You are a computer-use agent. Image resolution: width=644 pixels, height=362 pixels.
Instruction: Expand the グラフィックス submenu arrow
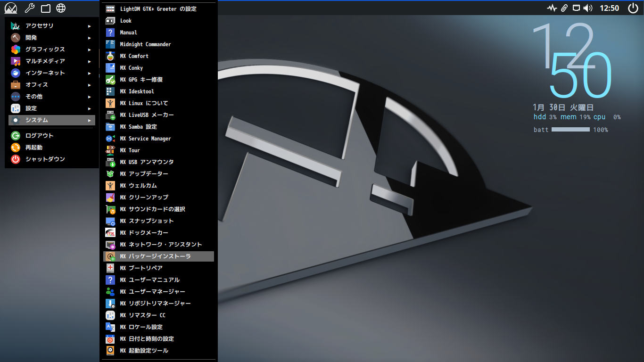point(90,50)
